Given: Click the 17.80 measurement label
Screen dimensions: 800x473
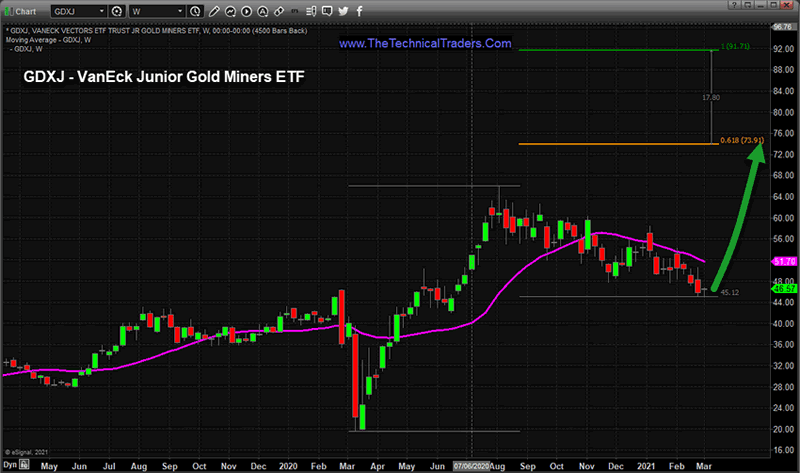Looking at the screenshot, I should click(711, 97).
